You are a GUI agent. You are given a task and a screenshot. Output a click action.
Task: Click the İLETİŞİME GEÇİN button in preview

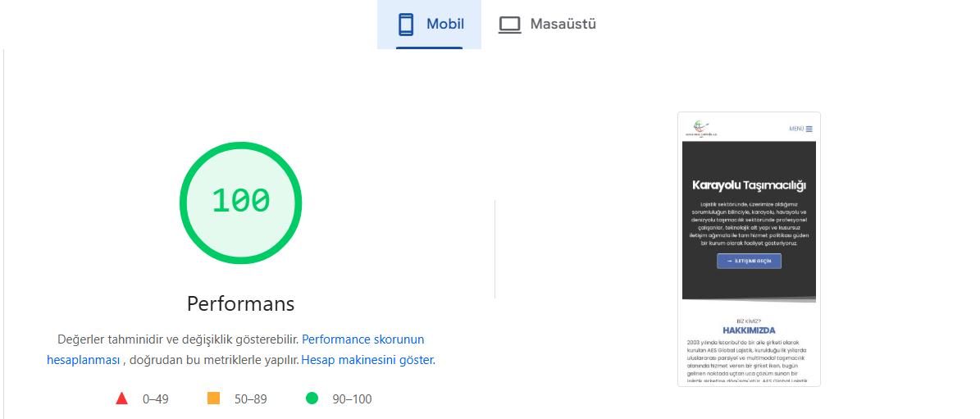tap(749, 261)
